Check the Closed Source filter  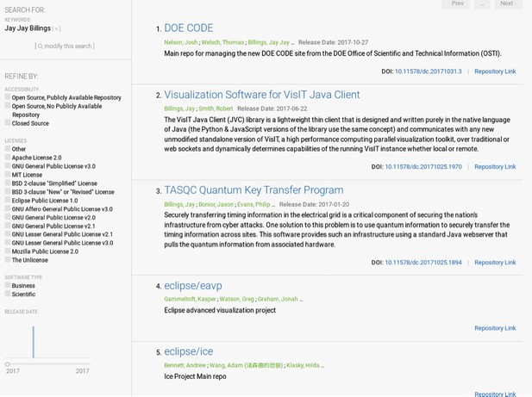click(x=8, y=123)
